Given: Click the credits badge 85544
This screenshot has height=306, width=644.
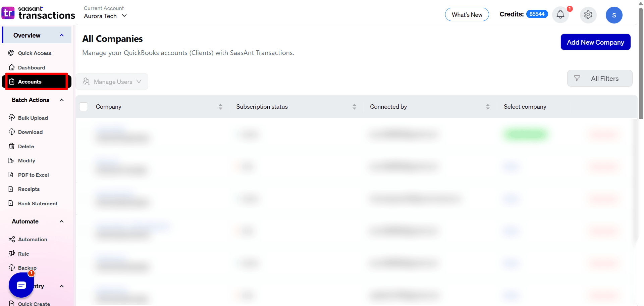Looking at the screenshot, I should tap(537, 14).
